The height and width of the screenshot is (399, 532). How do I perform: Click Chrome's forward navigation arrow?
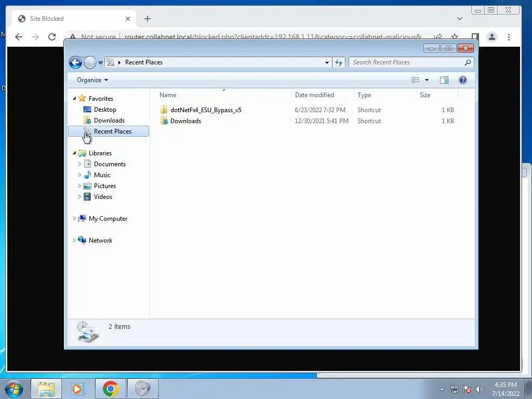coord(35,37)
